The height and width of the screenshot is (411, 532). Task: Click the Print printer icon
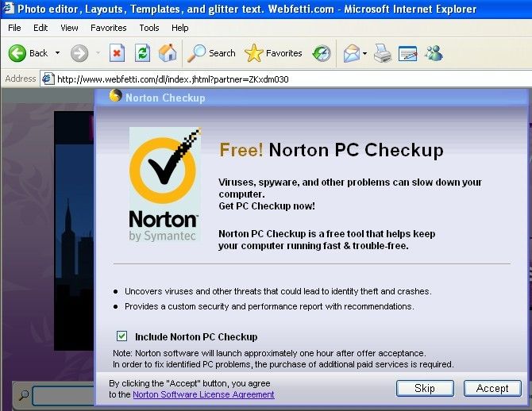[383, 53]
